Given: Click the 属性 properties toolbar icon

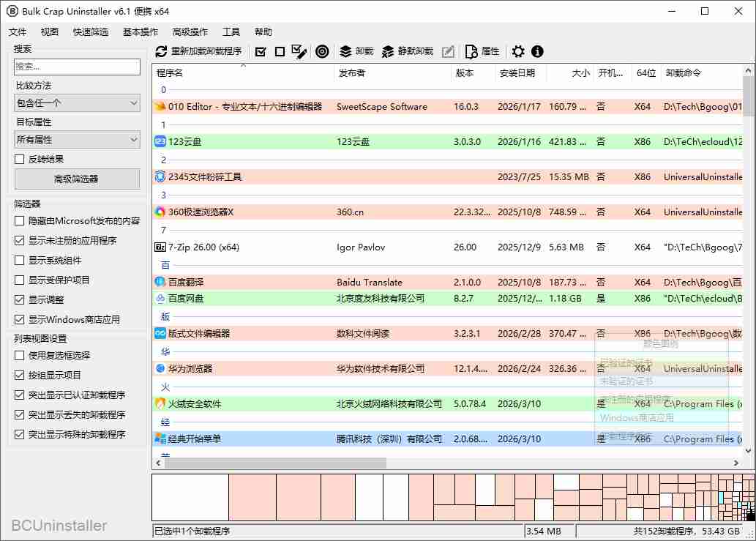Looking at the screenshot, I should click(472, 51).
